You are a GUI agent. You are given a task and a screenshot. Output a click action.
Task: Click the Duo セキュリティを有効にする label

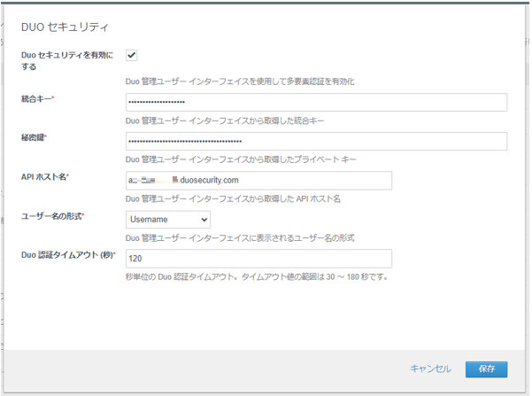(67, 60)
